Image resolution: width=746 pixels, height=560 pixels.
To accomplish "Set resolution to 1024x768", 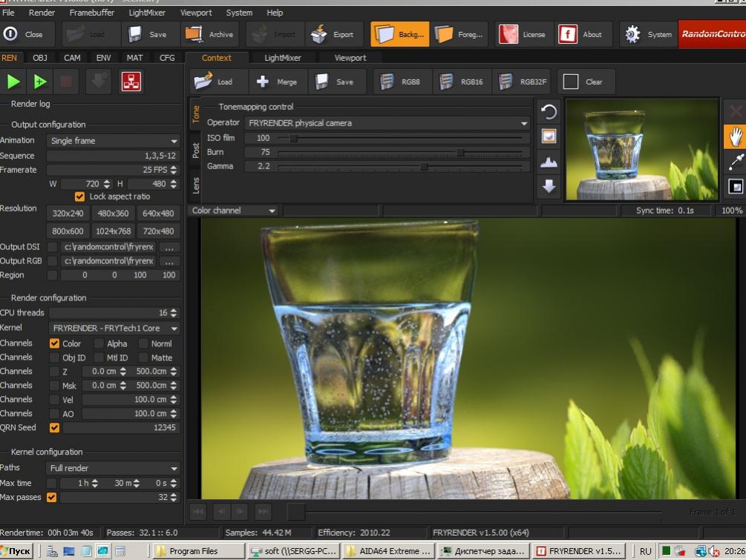I will pyautogui.click(x=114, y=231).
